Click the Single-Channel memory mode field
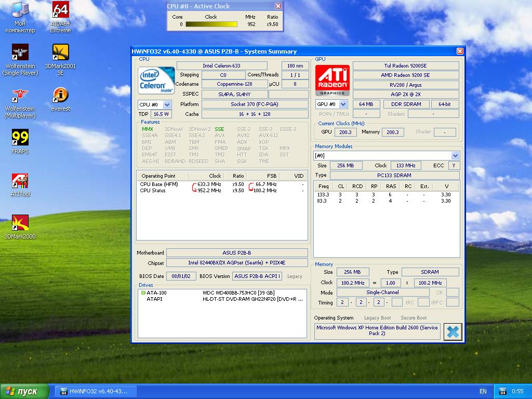This screenshot has height=399, width=532. (382, 292)
